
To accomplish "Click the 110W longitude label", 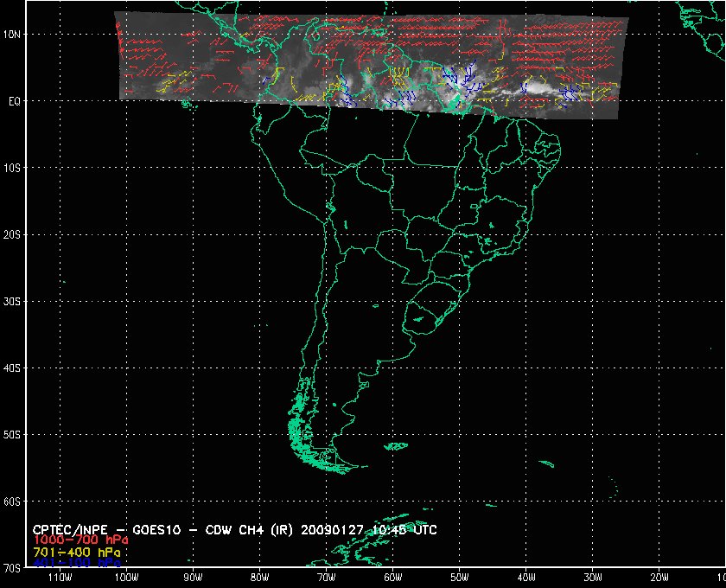I will pos(60,578).
